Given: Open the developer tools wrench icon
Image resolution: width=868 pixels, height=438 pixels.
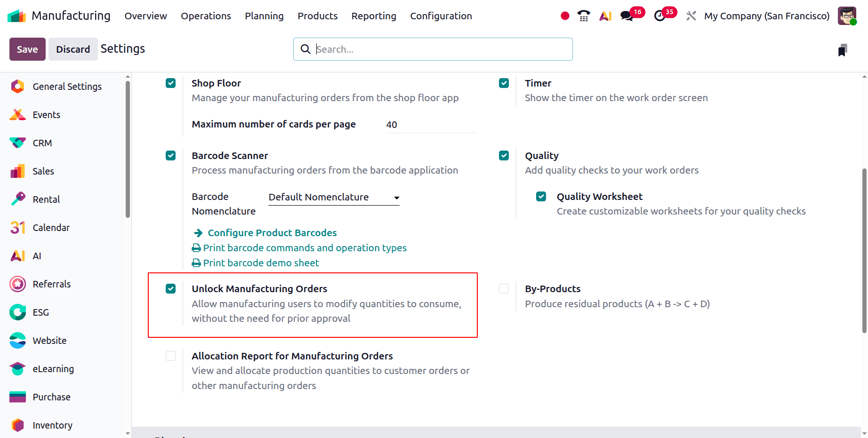Looking at the screenshot, I should (x=691, y=16).
